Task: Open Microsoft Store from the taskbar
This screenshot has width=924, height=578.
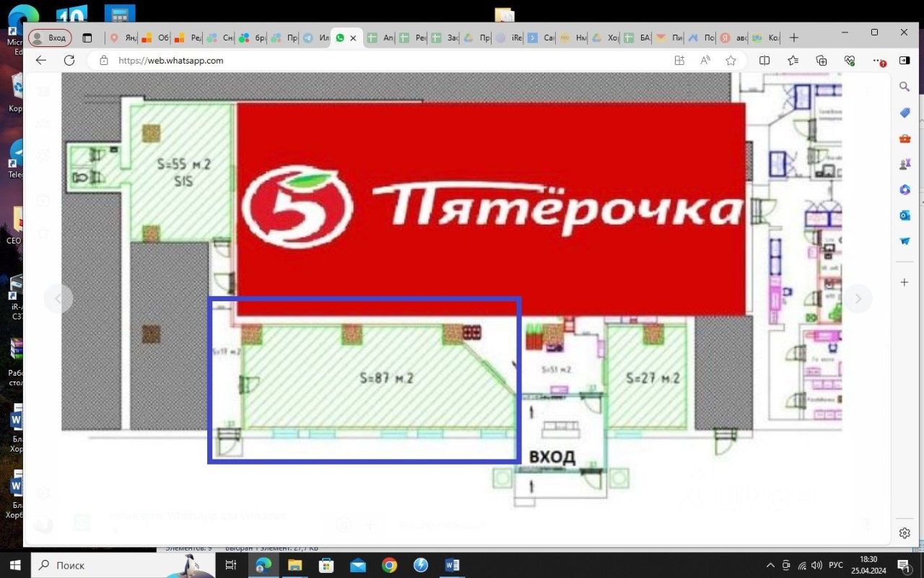Action: coord(326,565)
